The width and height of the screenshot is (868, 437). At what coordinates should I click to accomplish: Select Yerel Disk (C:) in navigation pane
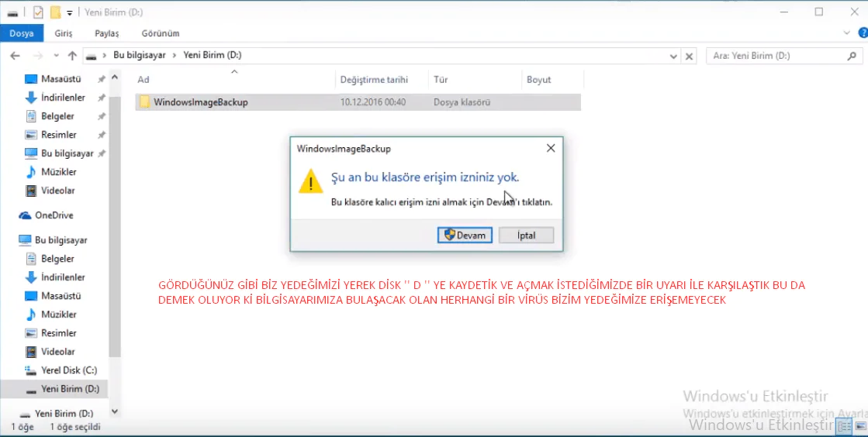coord(68,370)
